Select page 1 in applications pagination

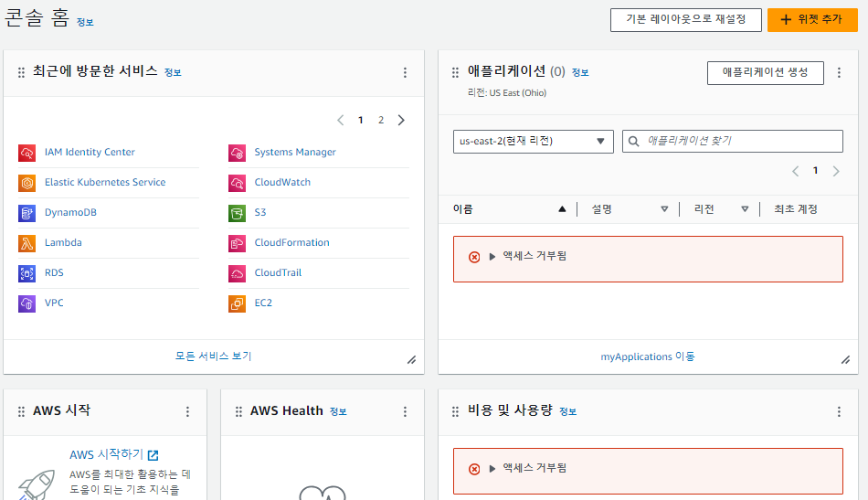tap(815, 171)
